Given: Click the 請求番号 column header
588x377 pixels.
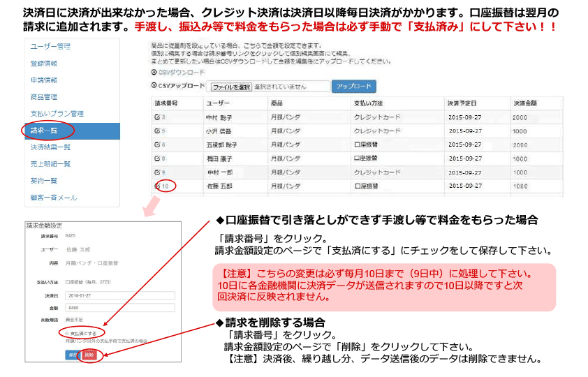Looking at the screenshot, I should click(x=166, y=103).
